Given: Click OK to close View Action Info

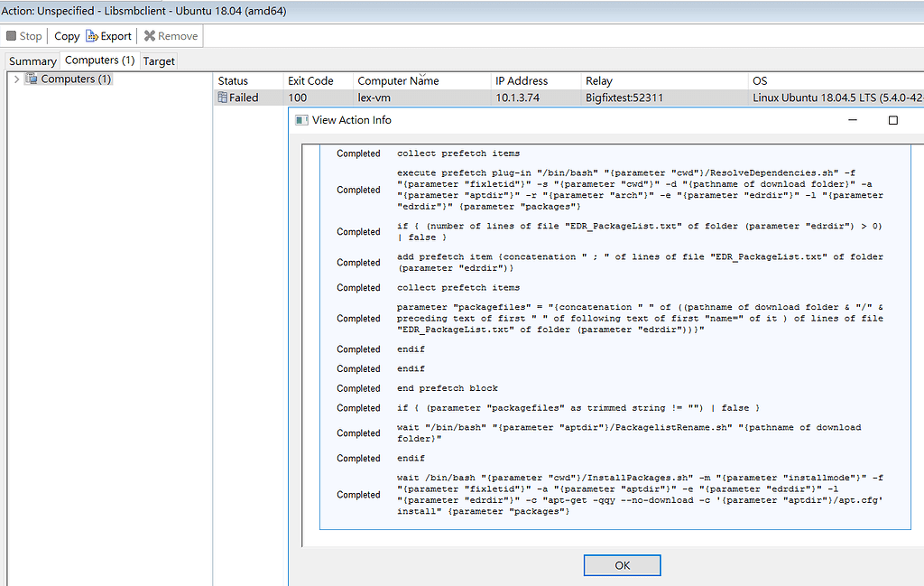Looking at the screenshot, I should point(622,564).
